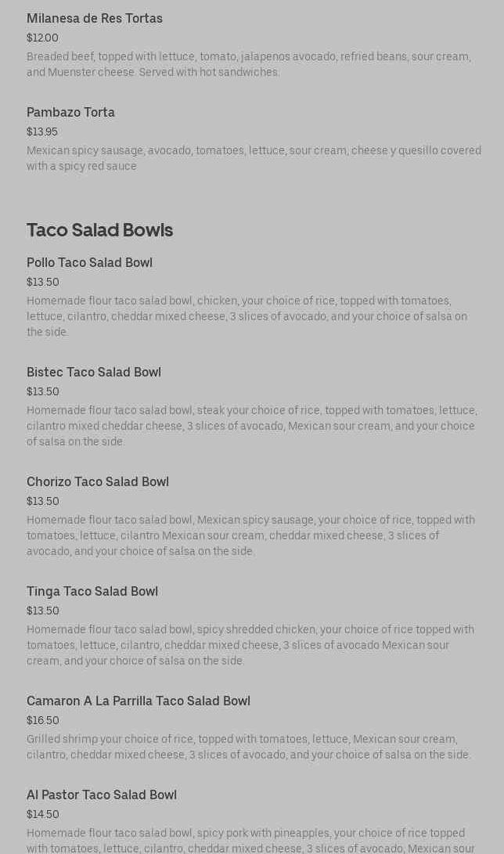Screen dimensions: 504x854
Task: Click the $16.50 Camaron bowl price
Action: (x=42, y=721)
